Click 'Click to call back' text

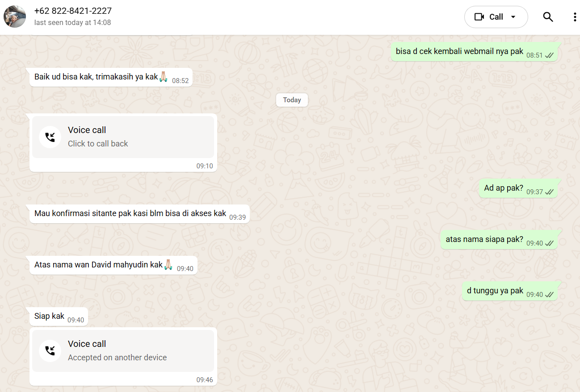[x=98, y=144]
